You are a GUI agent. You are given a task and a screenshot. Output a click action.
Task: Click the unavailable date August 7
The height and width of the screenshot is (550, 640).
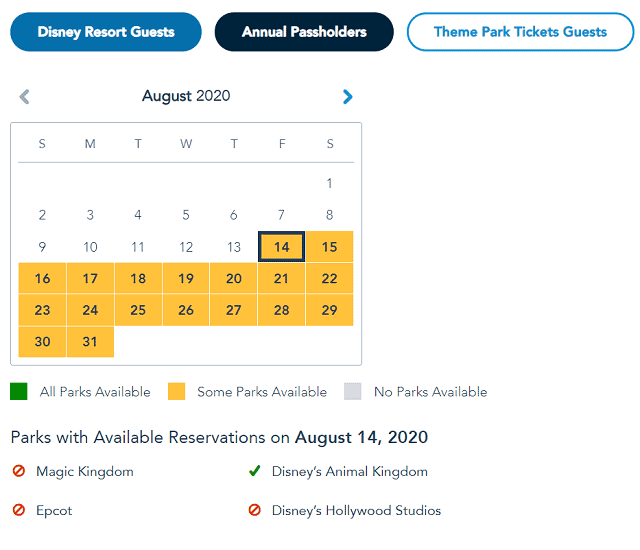[282, 215]
